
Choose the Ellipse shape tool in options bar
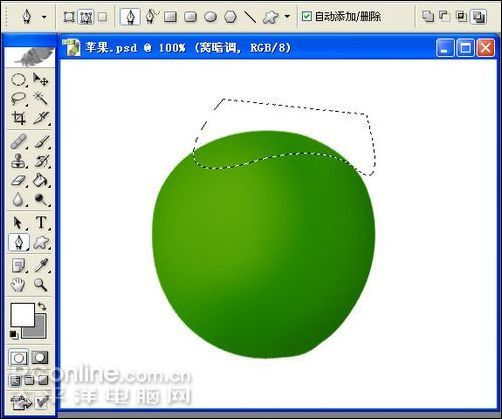pyautogui.click(x=210, y=17)
